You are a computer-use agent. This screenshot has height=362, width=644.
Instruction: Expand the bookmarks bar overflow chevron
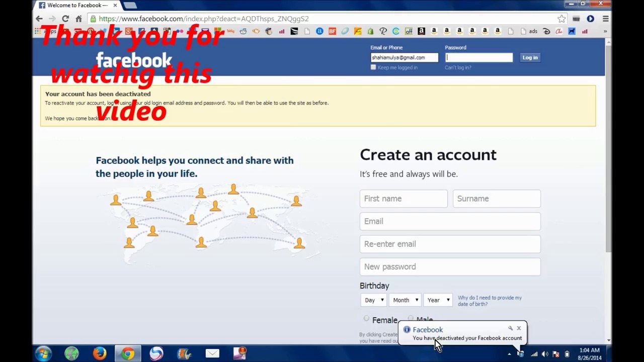605,31
